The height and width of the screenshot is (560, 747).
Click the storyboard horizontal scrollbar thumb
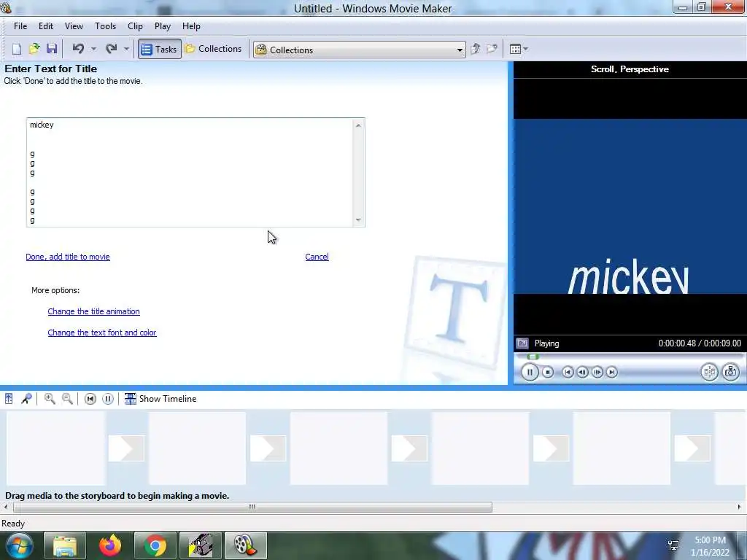pyautogui.click(x=252, y=507)
